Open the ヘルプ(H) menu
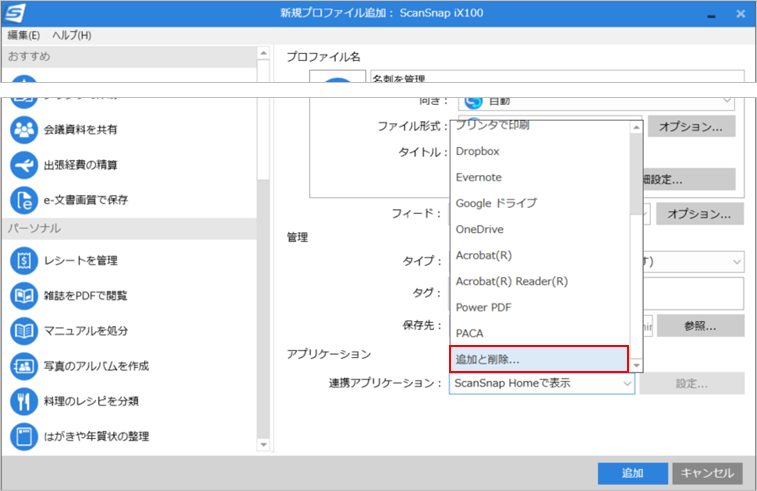This screenshot has height=491, width=757. click(71, 36)
